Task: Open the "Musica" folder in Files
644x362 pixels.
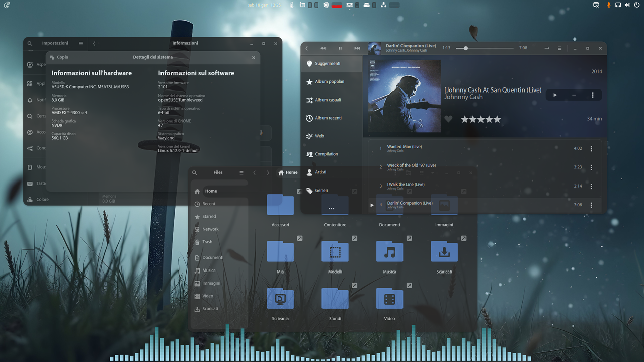Action: (389, 251)
